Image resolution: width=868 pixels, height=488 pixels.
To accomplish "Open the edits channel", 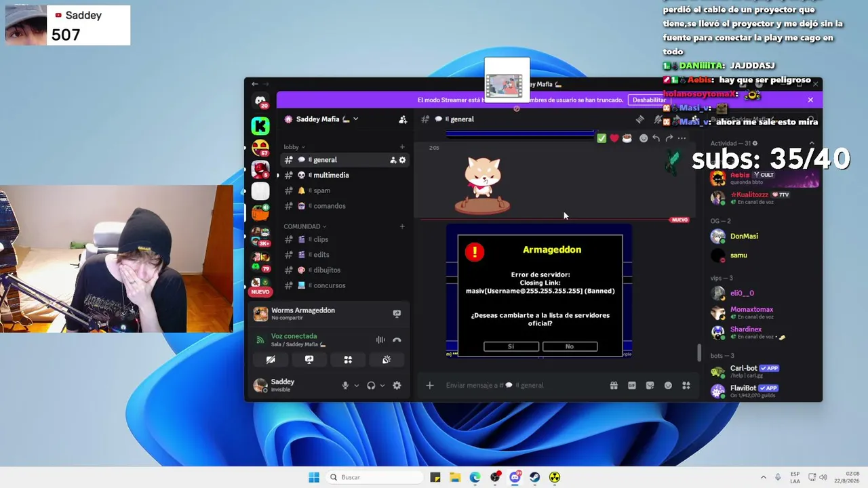I will tap(345, 255).
